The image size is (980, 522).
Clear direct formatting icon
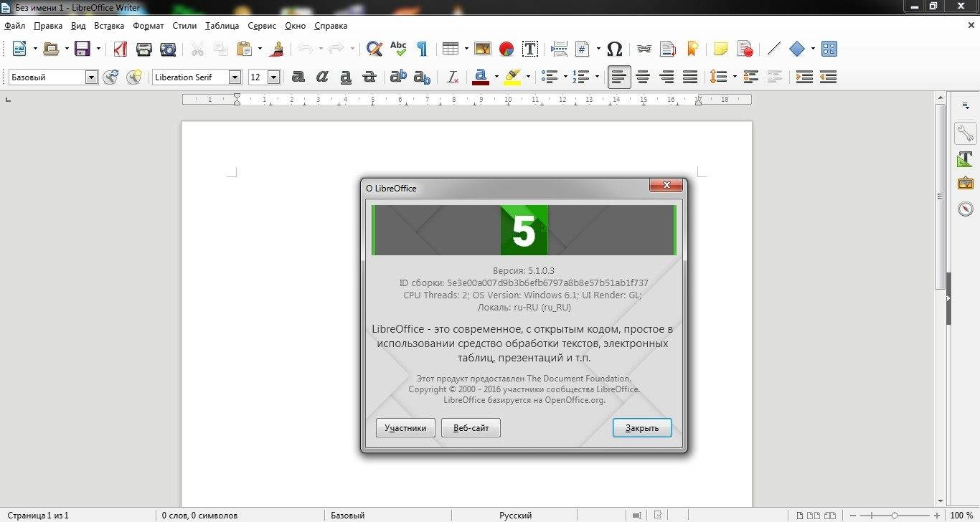pyautogui.click(x=453, y=77)
